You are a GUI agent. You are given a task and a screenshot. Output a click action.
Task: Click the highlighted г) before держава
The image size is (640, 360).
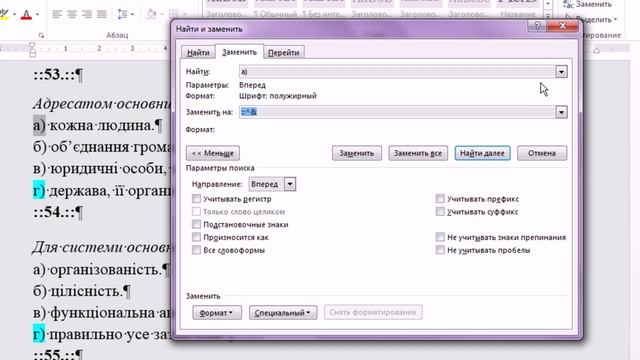pyautogui.click(x=39, y=191)
